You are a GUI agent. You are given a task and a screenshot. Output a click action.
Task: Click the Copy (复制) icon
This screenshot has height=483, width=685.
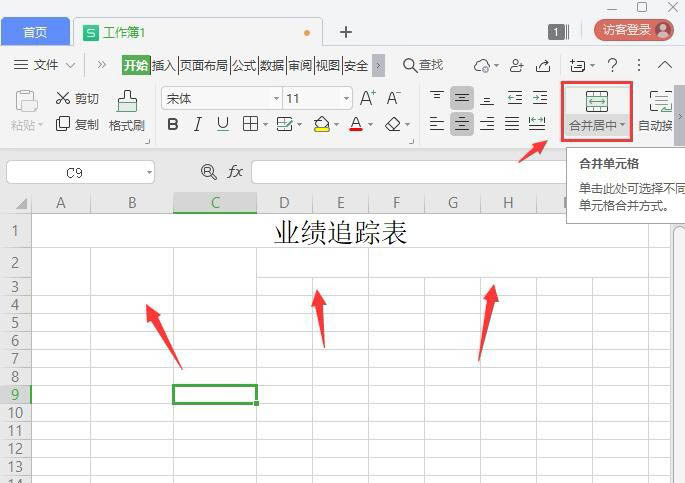63,124
